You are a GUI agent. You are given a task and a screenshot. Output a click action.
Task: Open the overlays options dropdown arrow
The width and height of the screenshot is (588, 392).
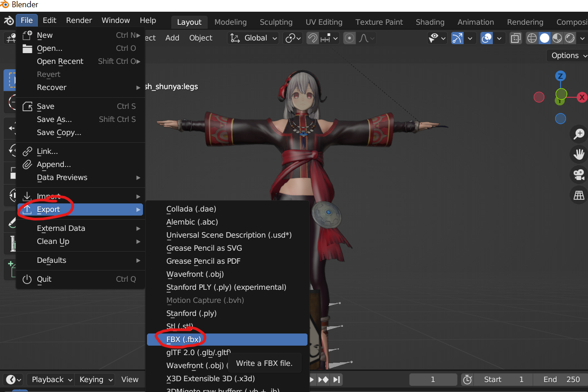point(499,38)
